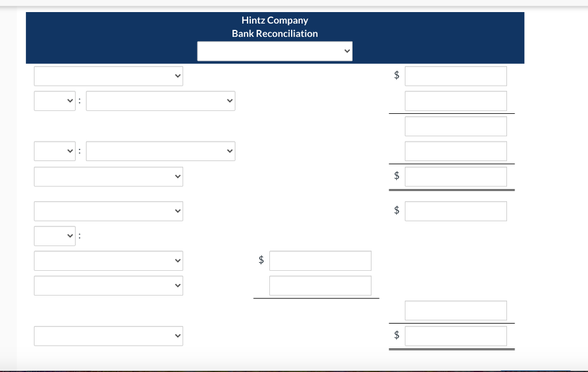The image size is (588, 372).
Task: Open the wide dropdown beside the first Add/Less selector
Action: point(160,101)
